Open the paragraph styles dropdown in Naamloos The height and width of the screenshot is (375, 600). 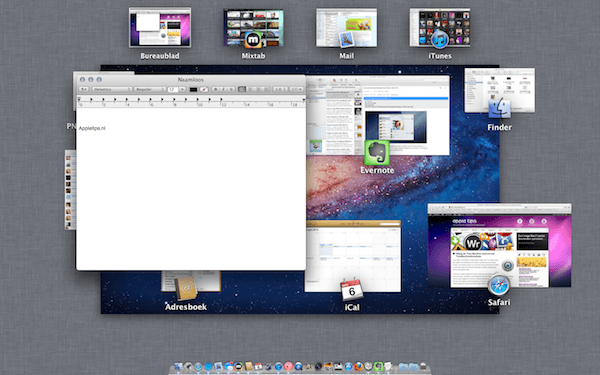[83, 89]
